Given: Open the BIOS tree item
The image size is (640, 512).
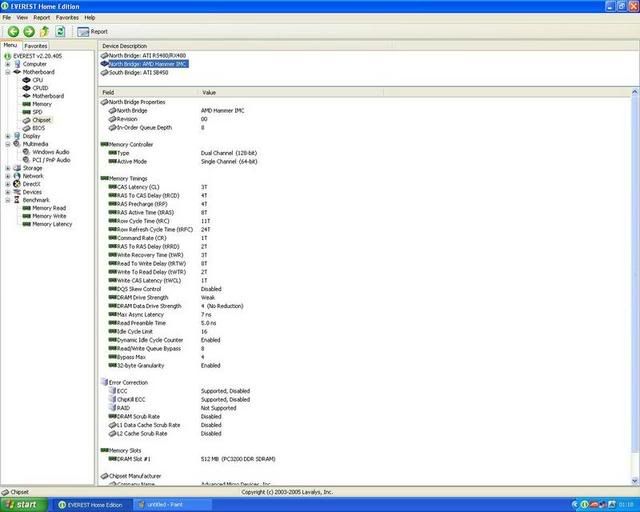Looking at the screenshot, I should tap(38, 128).
